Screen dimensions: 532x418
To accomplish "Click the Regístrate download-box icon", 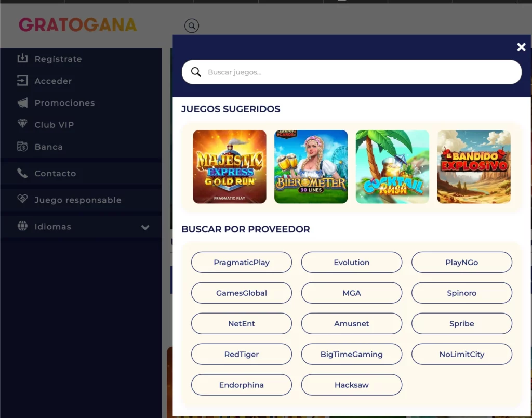I will (x=22, y=58).
